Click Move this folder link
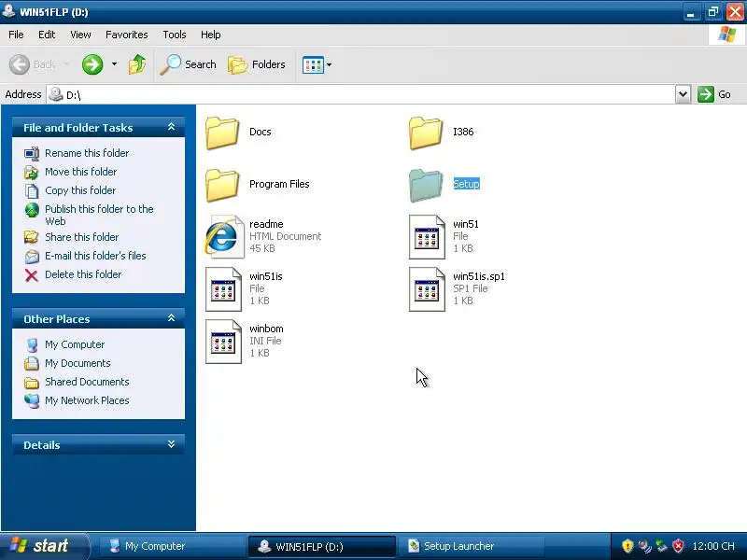The height and width of the screenshot is (560, 747). coord(80,172)
